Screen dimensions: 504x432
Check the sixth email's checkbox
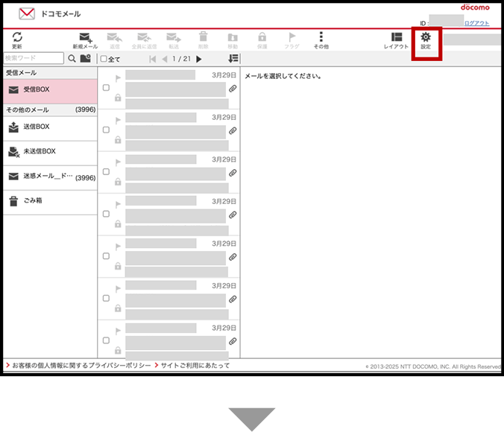pyautogui.click(x=106, y=299)
